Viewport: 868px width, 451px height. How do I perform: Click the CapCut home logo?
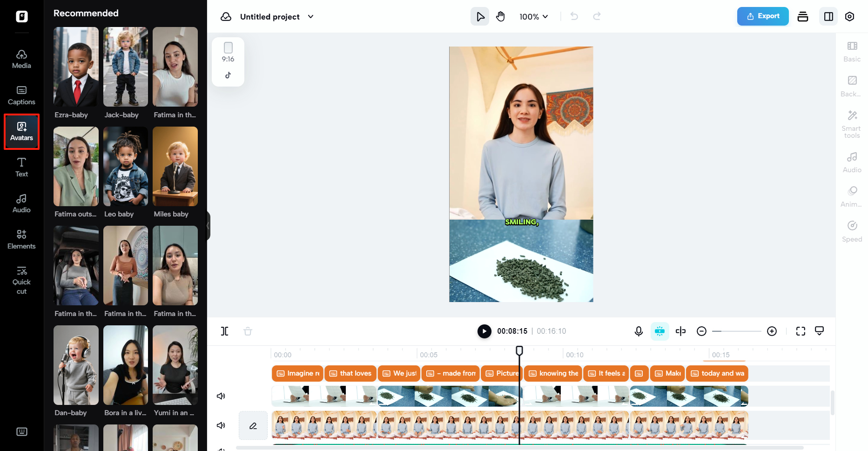[22, 17]
